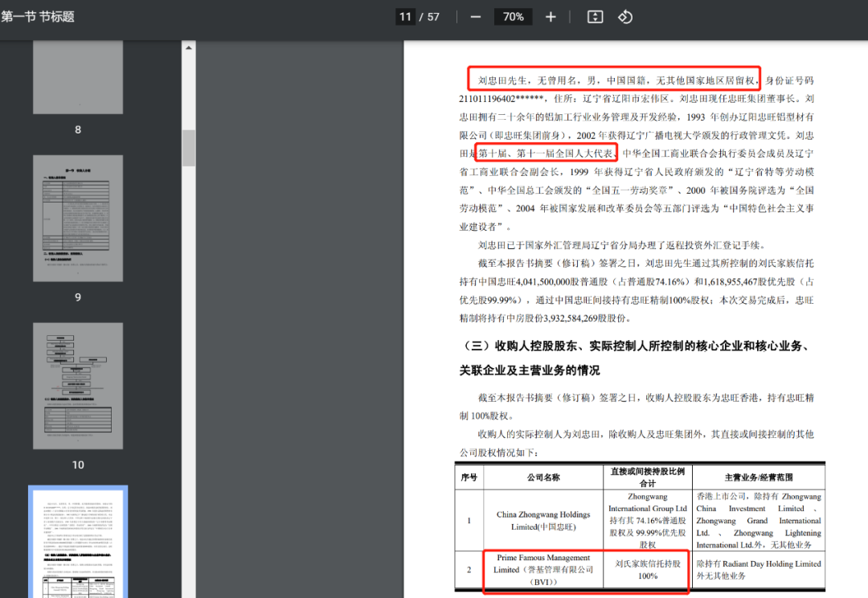Open page 9 thumbnail
The height and width of the screenshot is (598, 868).
[78, 218]
